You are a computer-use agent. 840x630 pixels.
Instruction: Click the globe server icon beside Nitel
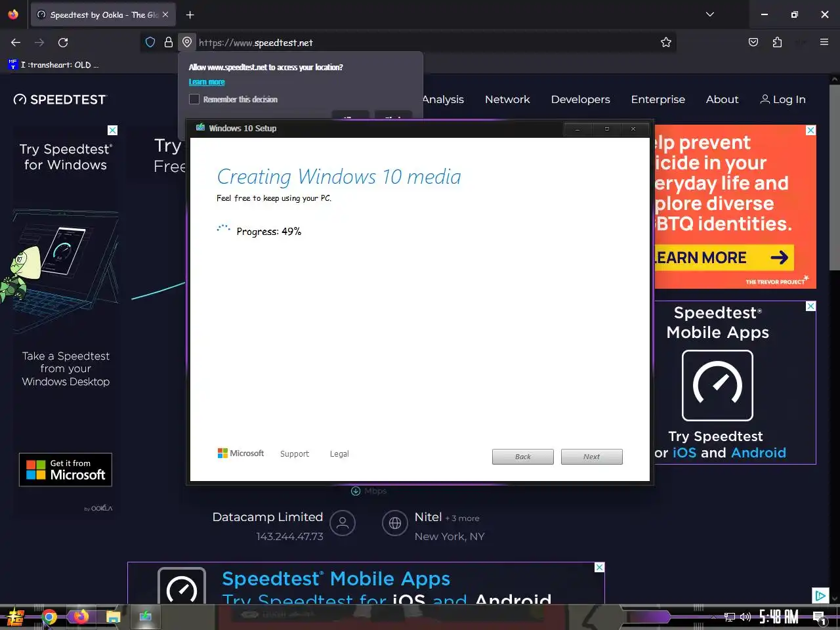[x=395, y=523]
